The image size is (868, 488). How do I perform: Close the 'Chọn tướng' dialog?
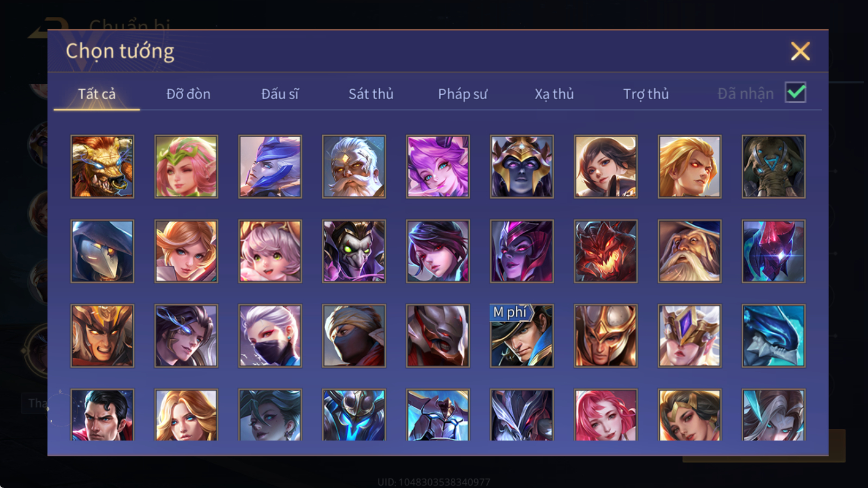[800, 51]
